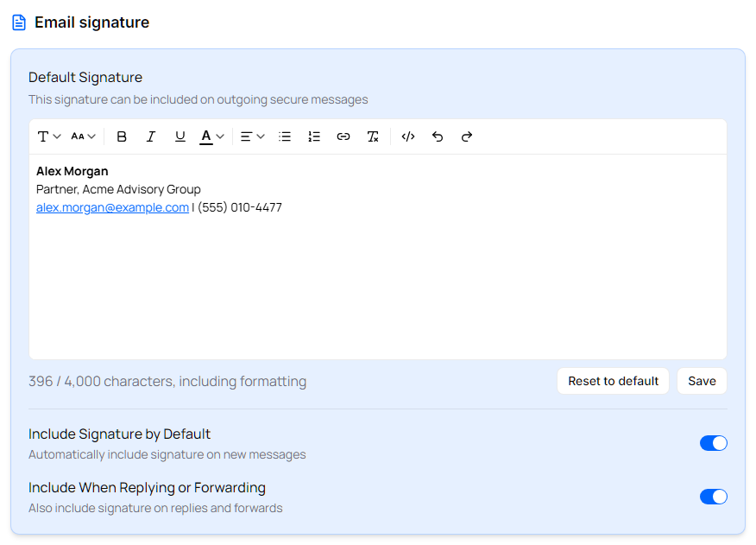756x545 pixels.
Task: Redo the last edit
Action: point(466,136)
